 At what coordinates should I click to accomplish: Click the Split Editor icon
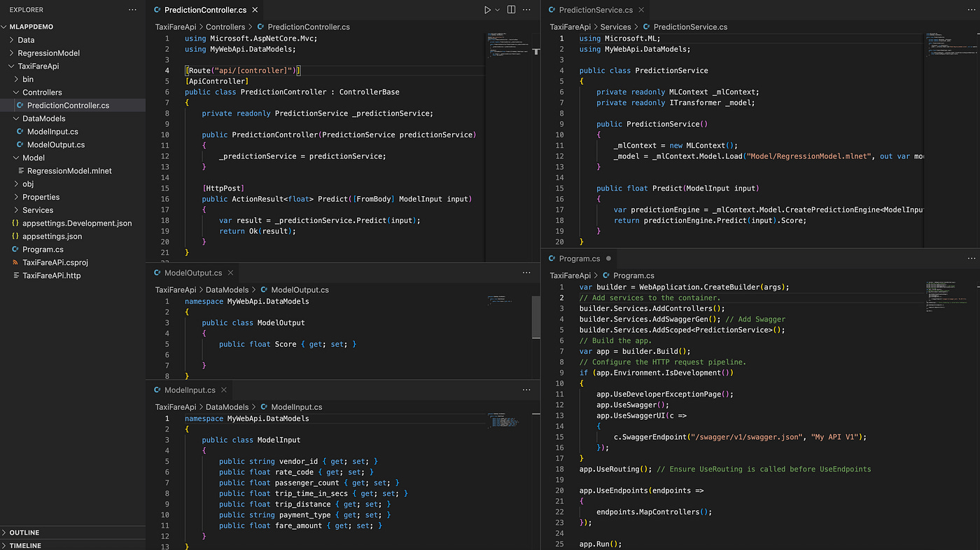point(512,10)
